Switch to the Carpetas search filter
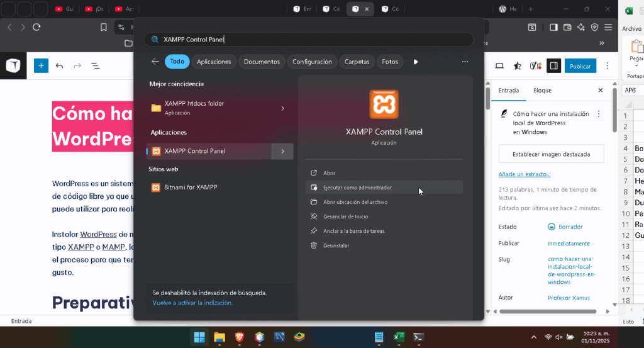644x348 pixels. pyautogui.click(x=357, y=62)
